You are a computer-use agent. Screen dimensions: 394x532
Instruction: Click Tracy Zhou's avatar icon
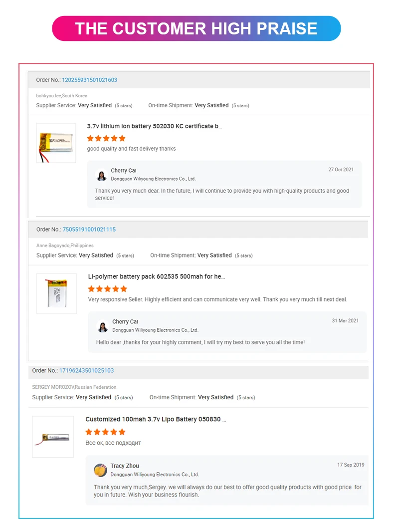(100, 470)
